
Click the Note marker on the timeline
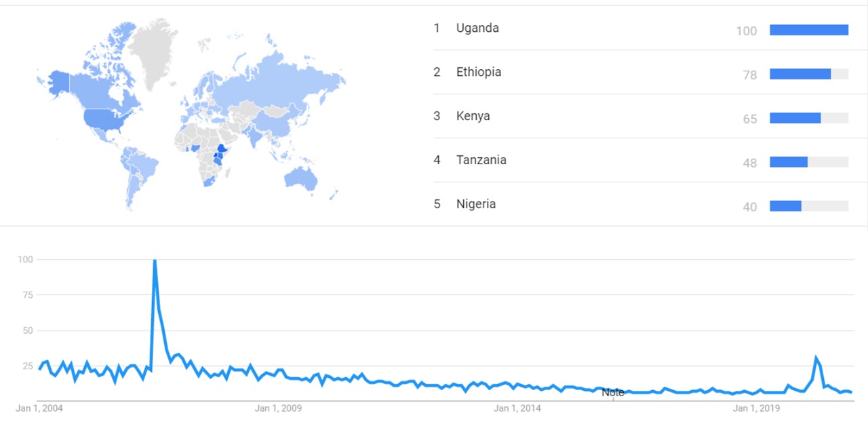612,393
